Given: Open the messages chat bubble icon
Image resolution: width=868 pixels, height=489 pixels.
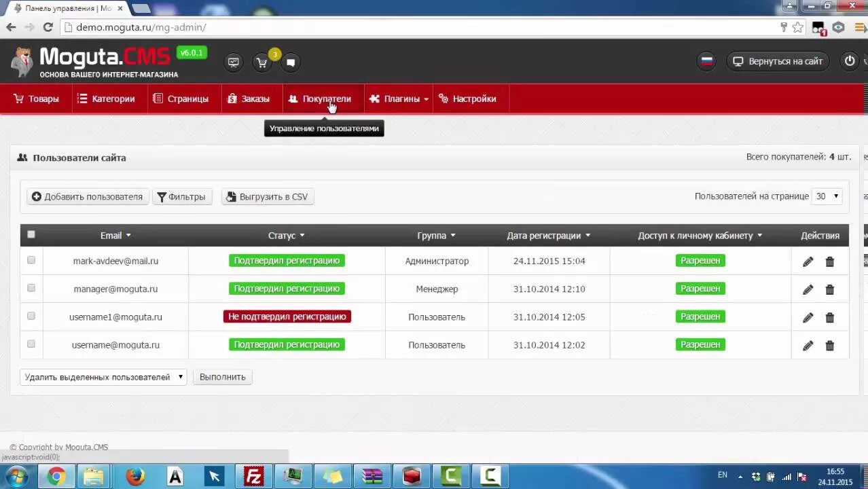Looking at the screenshot, I should click(x=291, y=62).
